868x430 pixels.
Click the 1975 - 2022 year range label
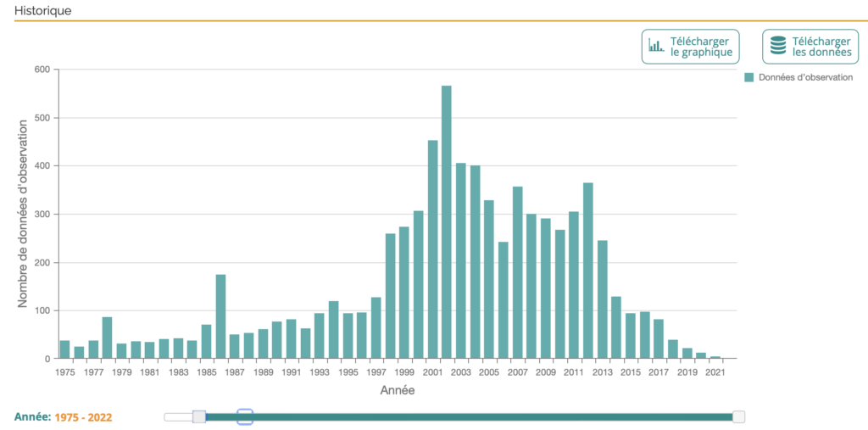point(84,416)
